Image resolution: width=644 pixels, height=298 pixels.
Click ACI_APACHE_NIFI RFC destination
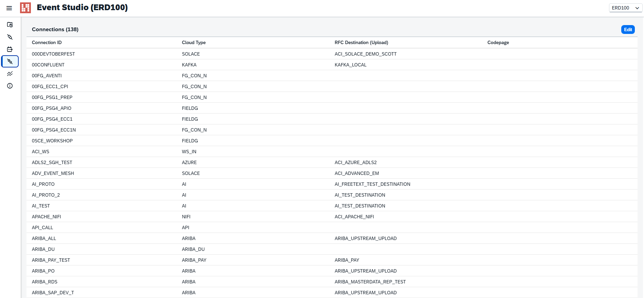(x=354, y=217)
